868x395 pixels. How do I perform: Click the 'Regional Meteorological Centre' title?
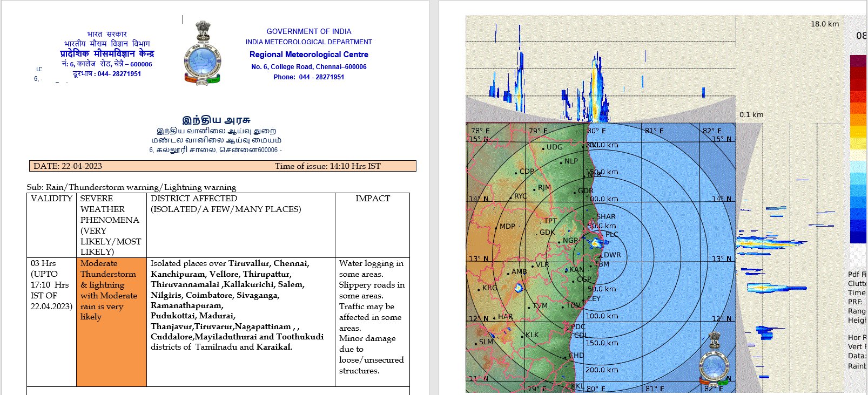tap(309, 55)
